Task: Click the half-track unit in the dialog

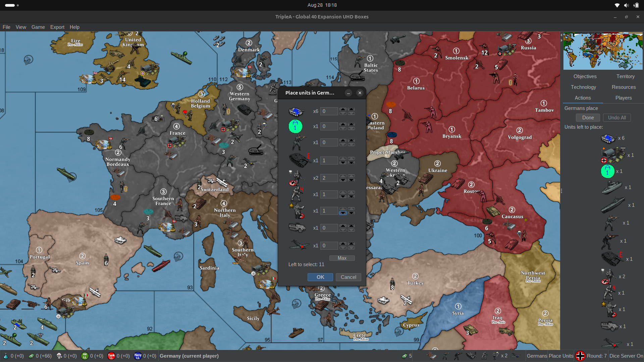Action: tap(297, 228)
